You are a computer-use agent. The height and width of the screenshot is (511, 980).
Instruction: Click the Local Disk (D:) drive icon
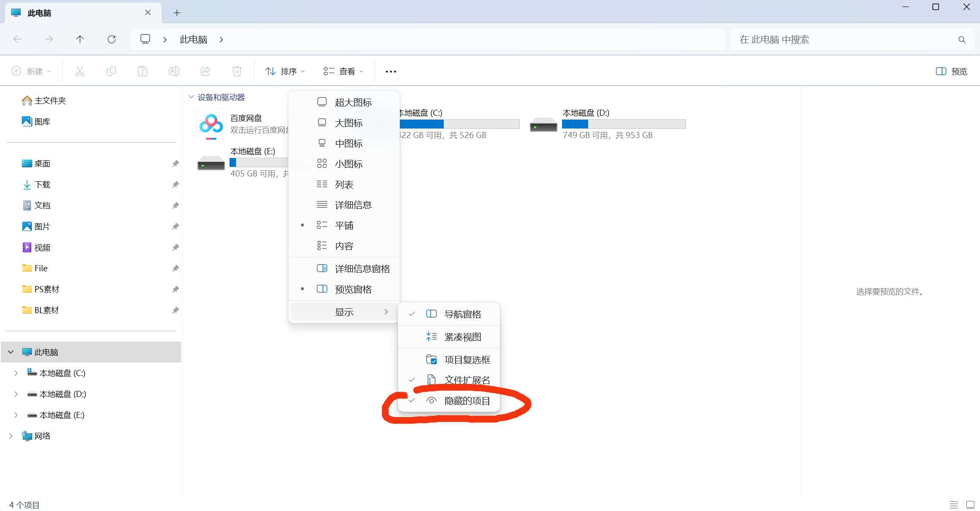pos(543,125)
